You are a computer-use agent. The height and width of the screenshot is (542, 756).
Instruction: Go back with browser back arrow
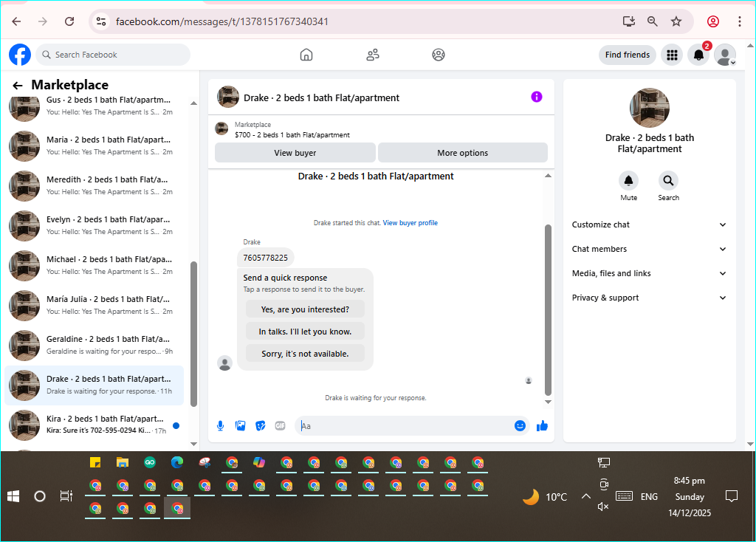(x=16, y=21)
